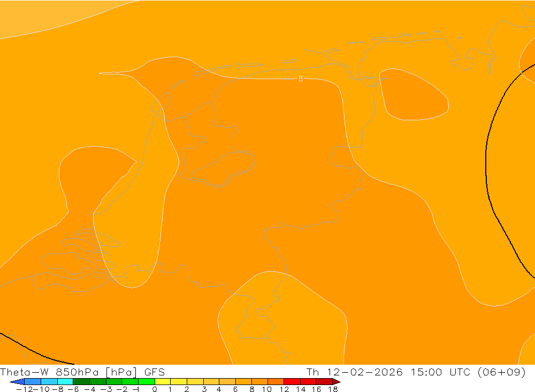Viewport: 535px width, 392px height.
Task: Click the 'UTC' label
Action: coord(460,372)
